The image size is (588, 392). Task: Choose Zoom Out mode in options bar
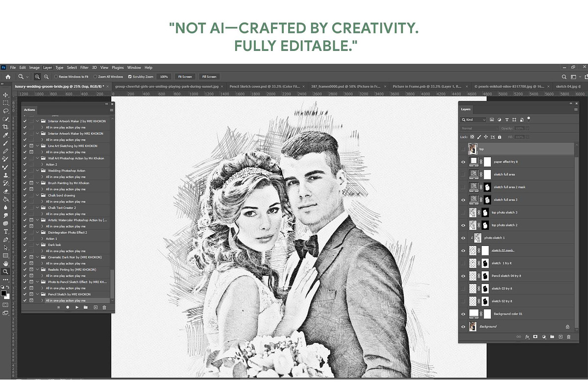click(x=46, y=77)
